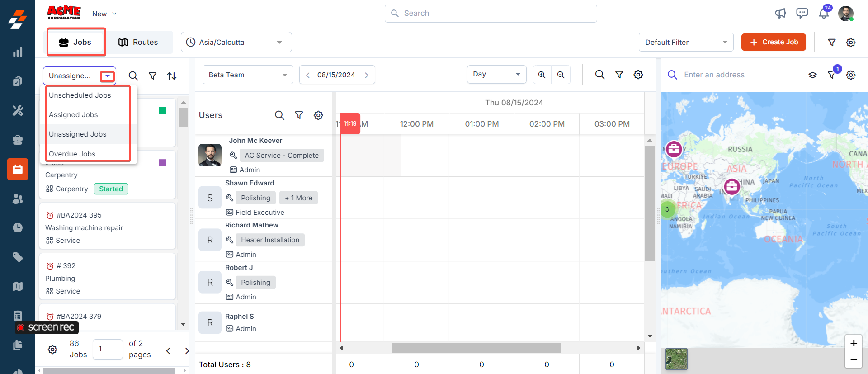
Task: Zoom in on the map
Action: pos(854,343)
